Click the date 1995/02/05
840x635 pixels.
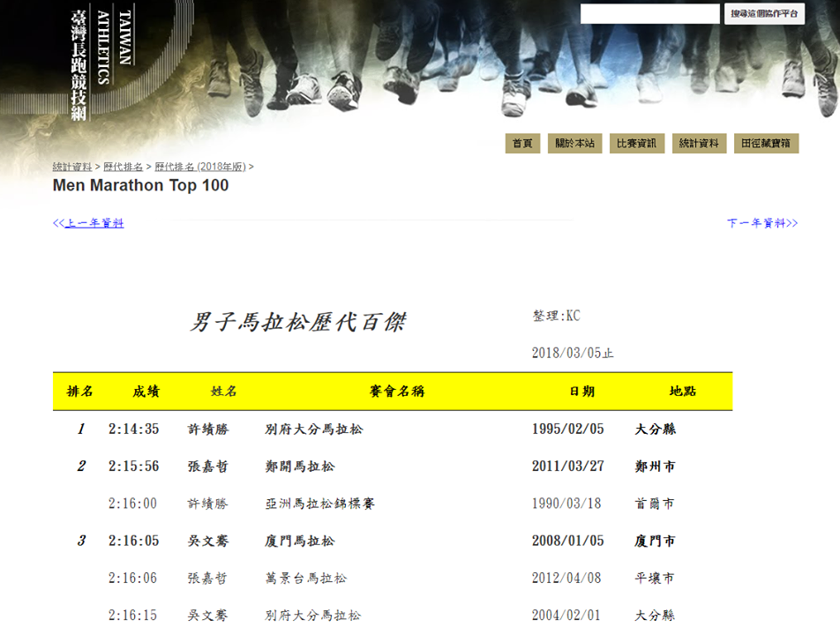(x=568, y=429)
